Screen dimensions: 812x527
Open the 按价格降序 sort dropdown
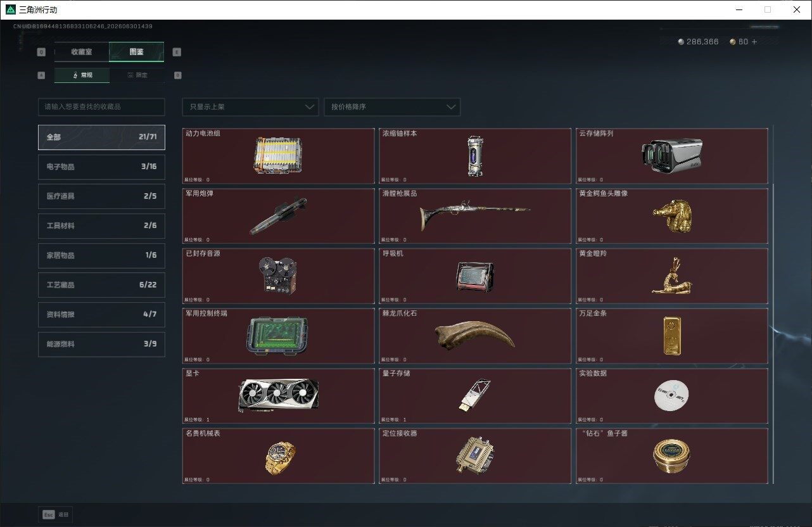tap(392, 107)
